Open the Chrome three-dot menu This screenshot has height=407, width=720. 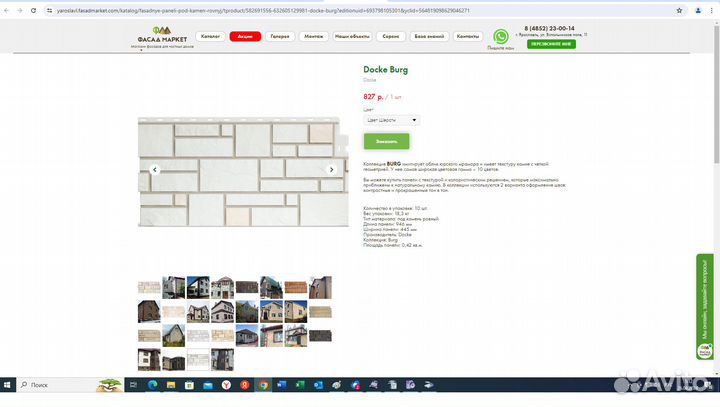[x=712, y=10]
